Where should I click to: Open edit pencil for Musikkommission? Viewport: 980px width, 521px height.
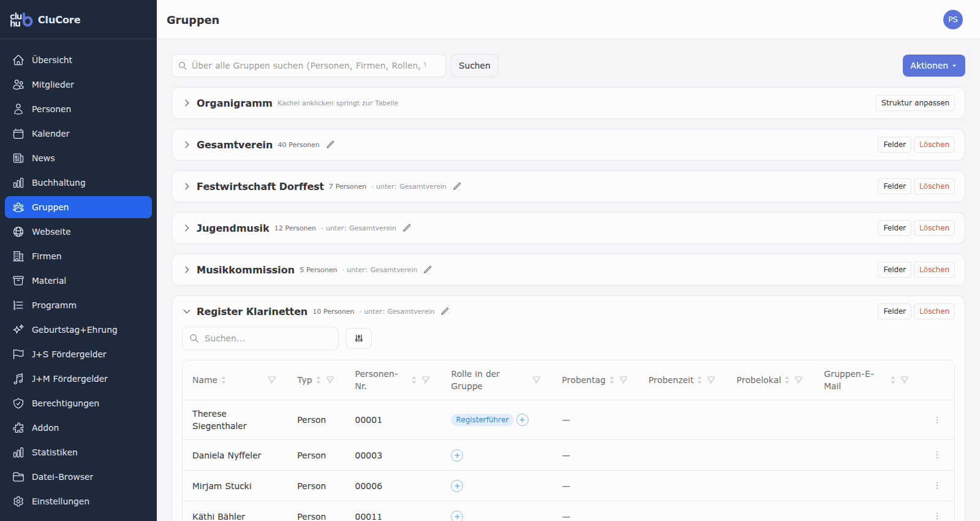[x=428, y=270]
